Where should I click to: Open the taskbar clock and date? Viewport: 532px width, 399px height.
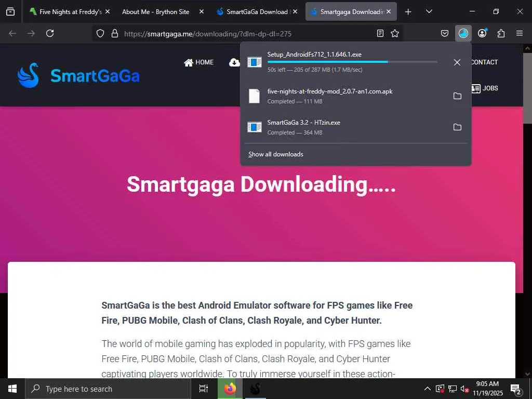click(487, 389)
